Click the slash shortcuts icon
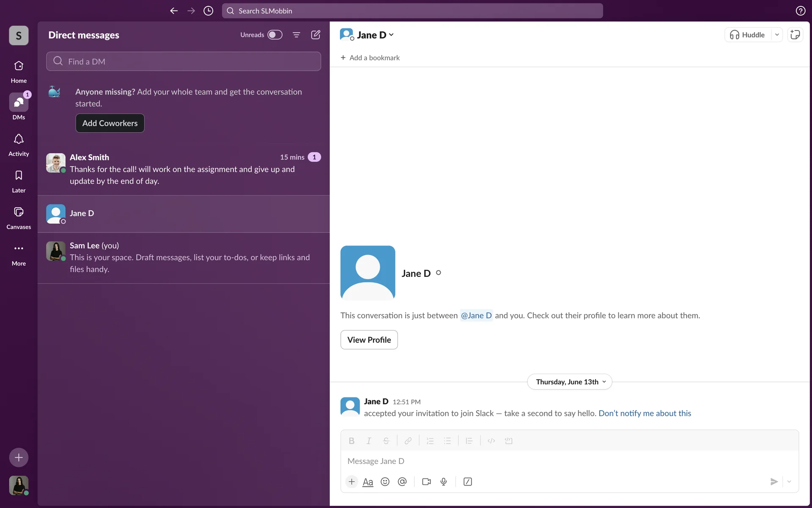The image size is (812, 508). coord(468,482)
